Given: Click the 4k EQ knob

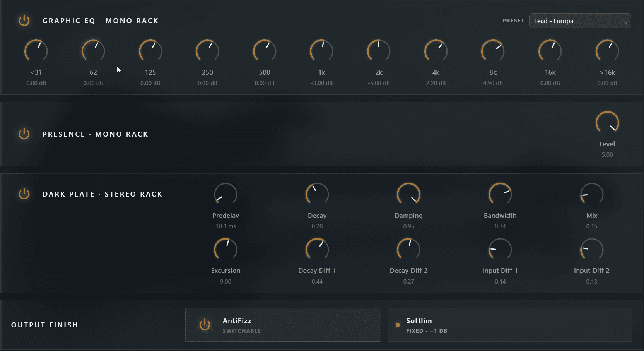Looking at the screenshot, I should (x=436, y=51).
